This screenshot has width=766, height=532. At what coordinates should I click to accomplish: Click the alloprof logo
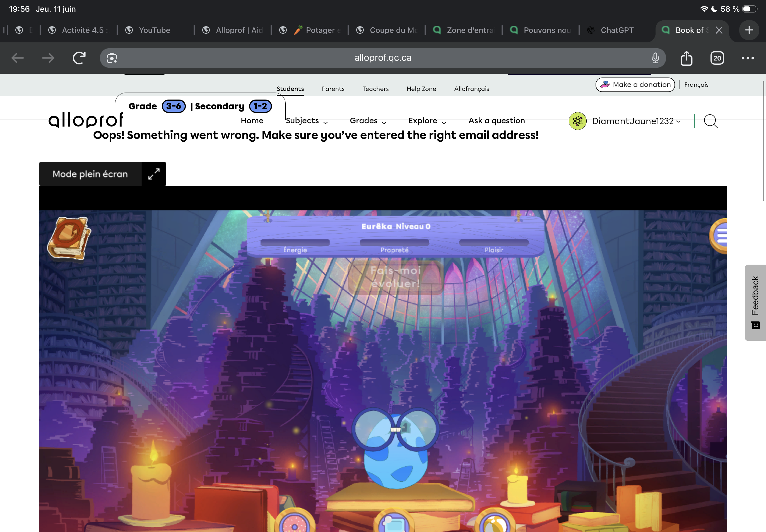click(x=86, y=120)
